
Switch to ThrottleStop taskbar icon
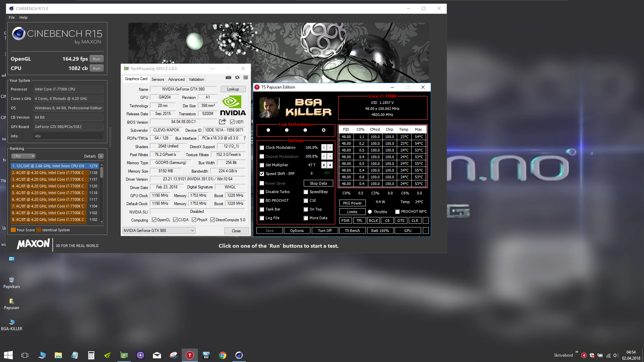pos(190,355)
